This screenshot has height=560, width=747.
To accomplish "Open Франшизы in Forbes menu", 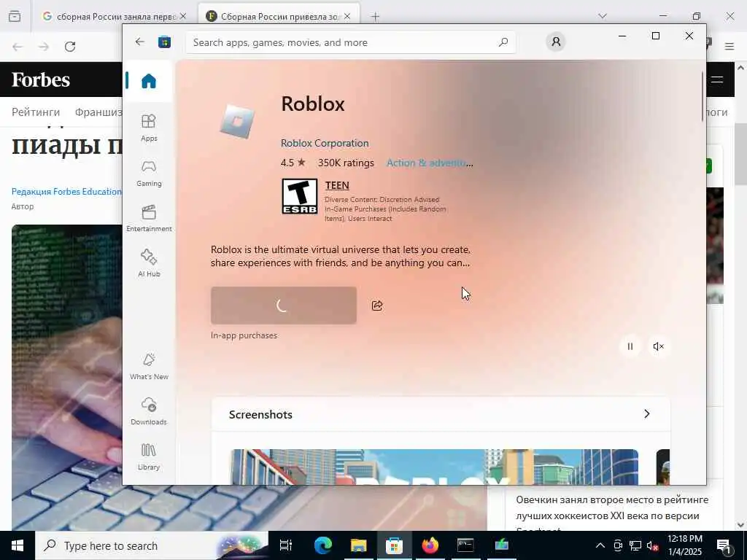I will click(x=98, y=112).
